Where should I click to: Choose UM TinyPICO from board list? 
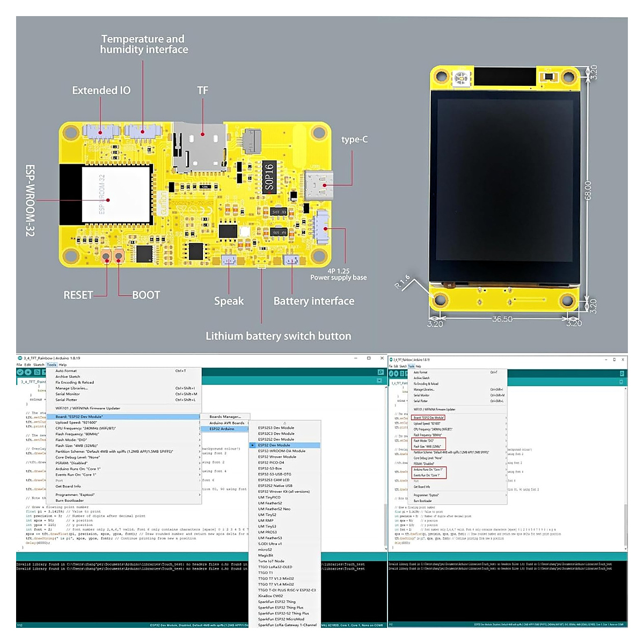(285, 497)
